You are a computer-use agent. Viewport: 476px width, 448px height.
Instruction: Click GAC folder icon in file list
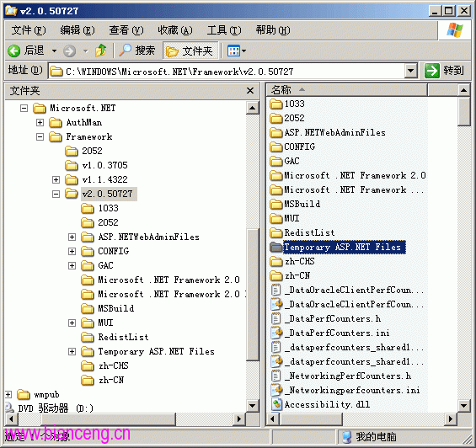(275, 161)
